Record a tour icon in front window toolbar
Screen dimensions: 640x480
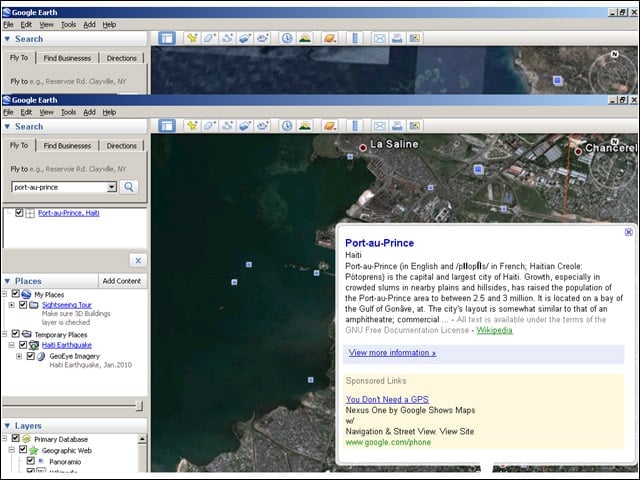(x=262, y=126)
